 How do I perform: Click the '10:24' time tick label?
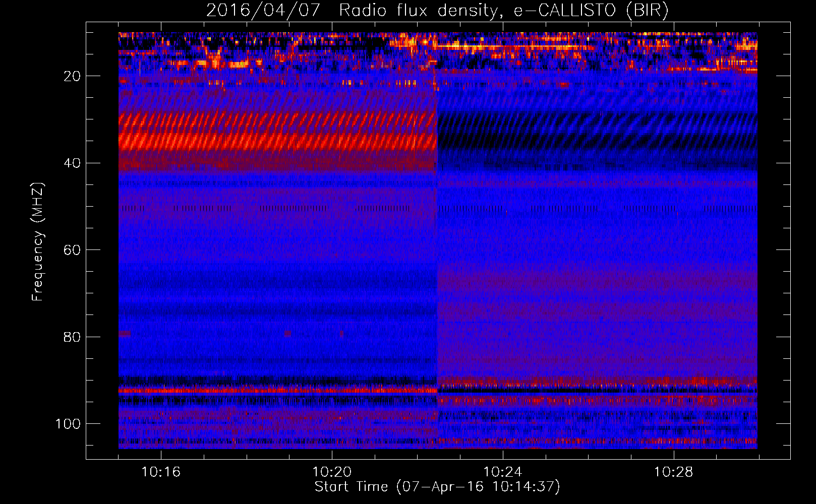tap(503, 472)
